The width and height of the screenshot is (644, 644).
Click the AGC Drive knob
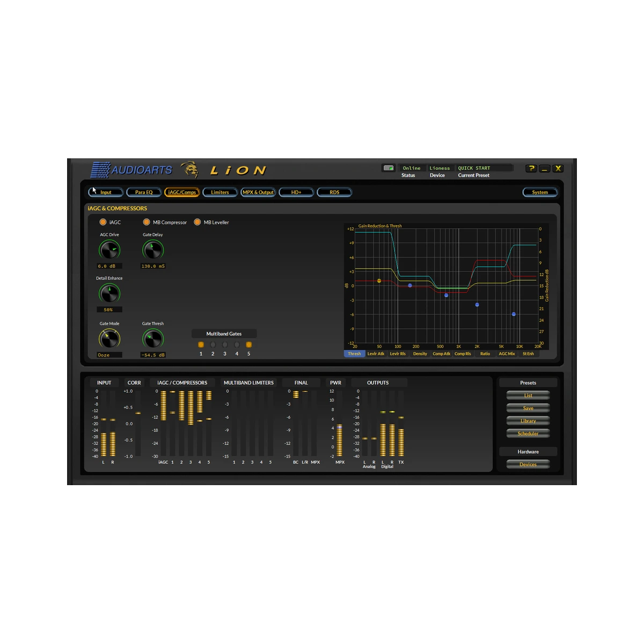109,250
